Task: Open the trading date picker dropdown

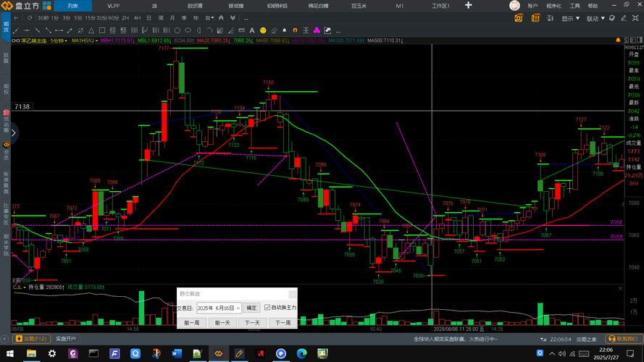Action: [x=238, y=308]
